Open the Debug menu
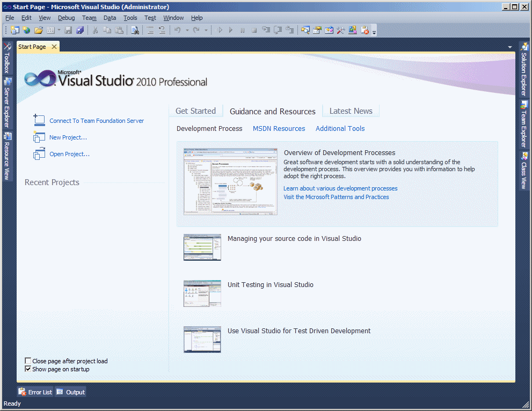The height and width of the screenshot is (411, 532). coord(66,18)
